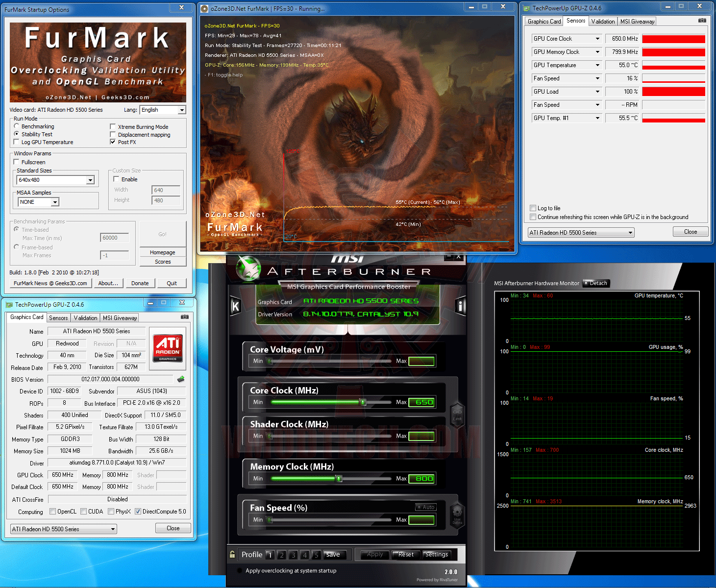Viewport: 716px width, 588px height.
Task: Expand GPU Memory Clock sensor dropdown
Action: coord(597,52)
